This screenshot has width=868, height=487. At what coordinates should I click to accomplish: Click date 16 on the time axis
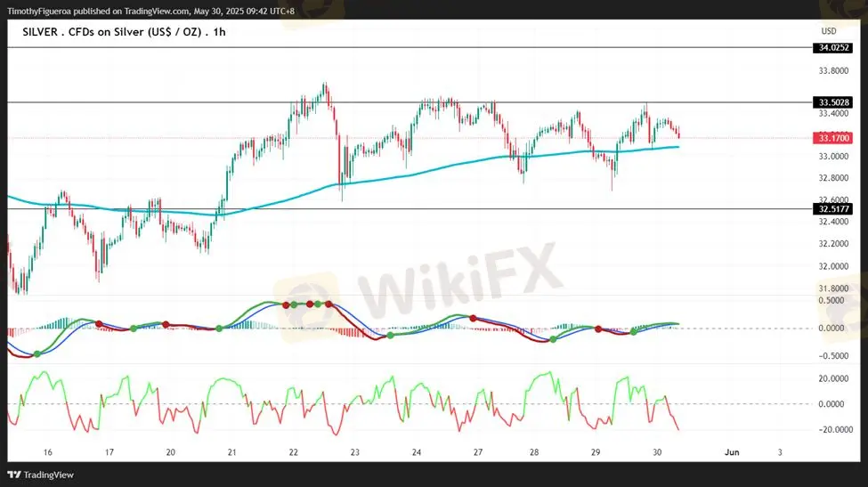point(47,452)
